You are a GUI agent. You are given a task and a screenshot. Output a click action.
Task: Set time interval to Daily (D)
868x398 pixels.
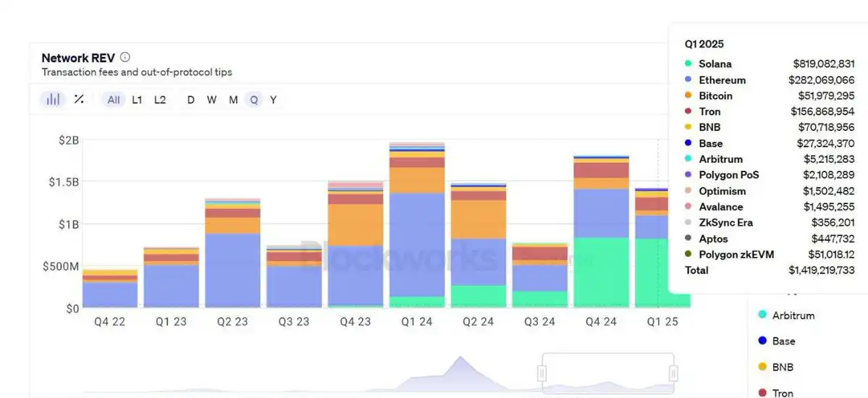pyautogui.click(x=191, y=100)
